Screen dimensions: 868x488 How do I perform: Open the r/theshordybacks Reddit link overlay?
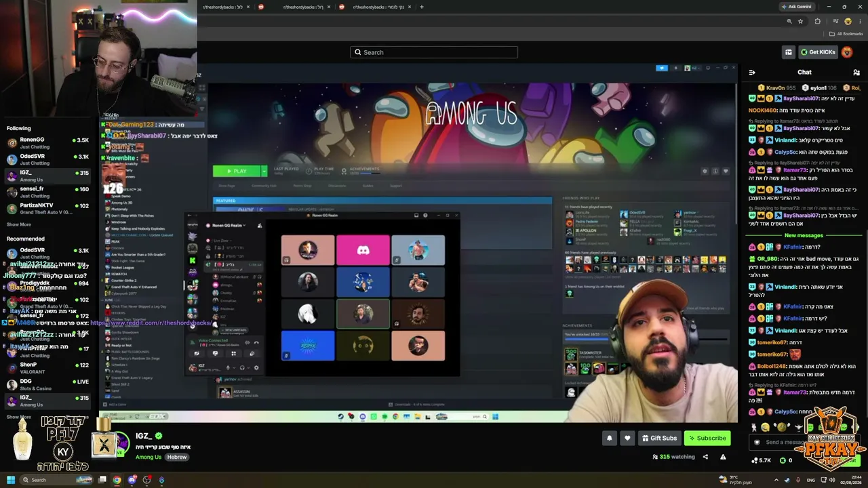tap(150, 323)
